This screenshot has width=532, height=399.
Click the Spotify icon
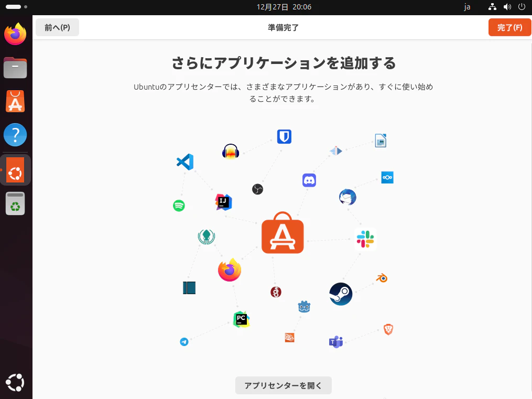pyautogui.click(x=179, y=206)
